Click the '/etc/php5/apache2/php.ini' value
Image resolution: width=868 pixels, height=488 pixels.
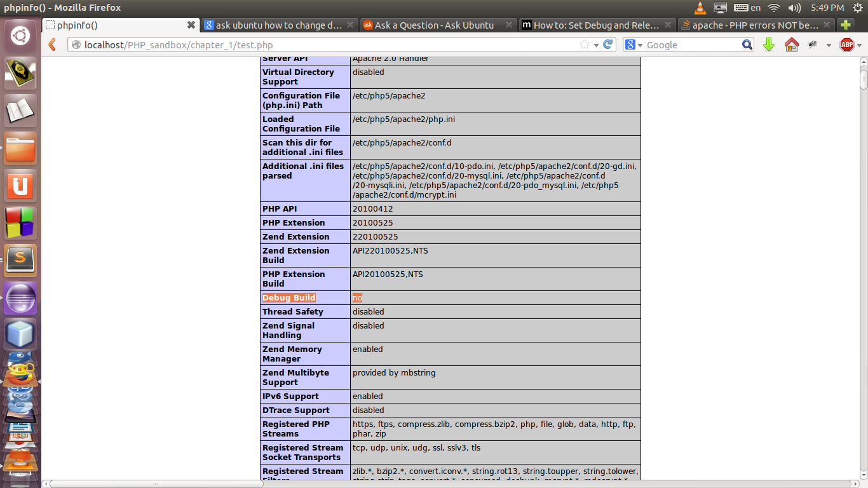click(403, 119)
